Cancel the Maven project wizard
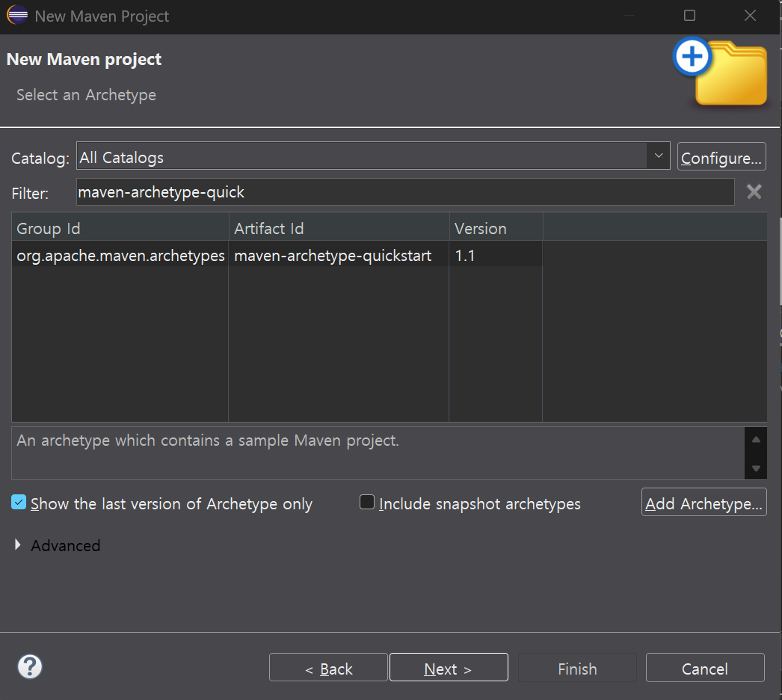 705,667
